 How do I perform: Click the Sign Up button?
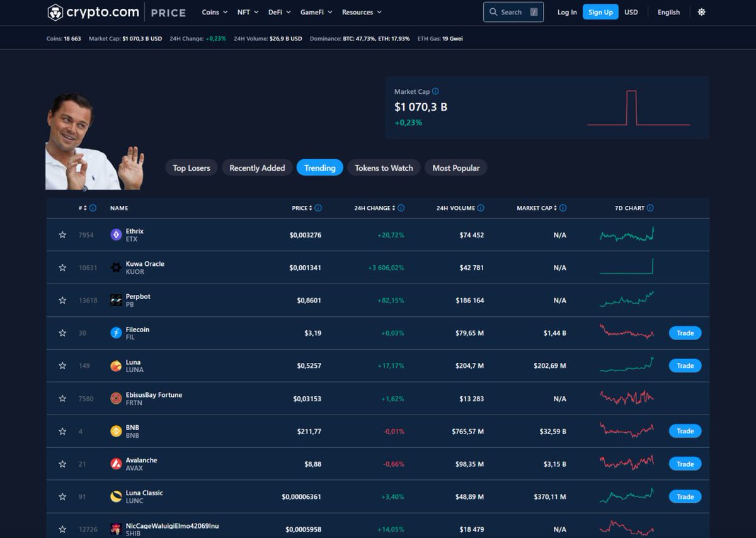[x=600, y=12]
